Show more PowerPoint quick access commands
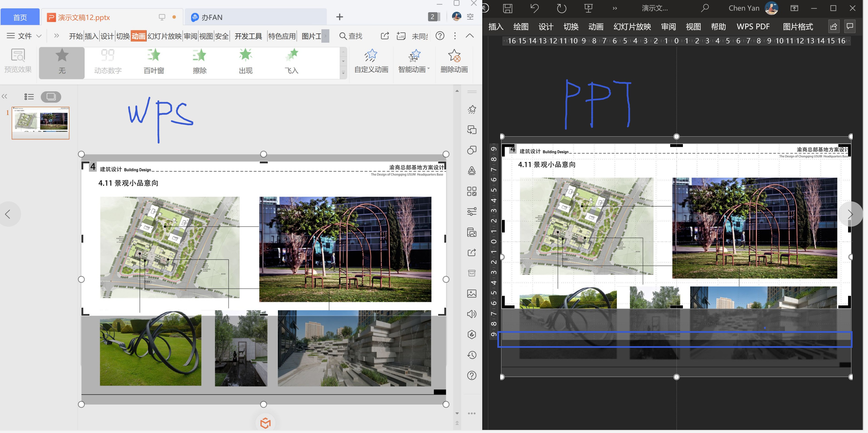Screen dimensions: 868x433 [x=615, y=8]
